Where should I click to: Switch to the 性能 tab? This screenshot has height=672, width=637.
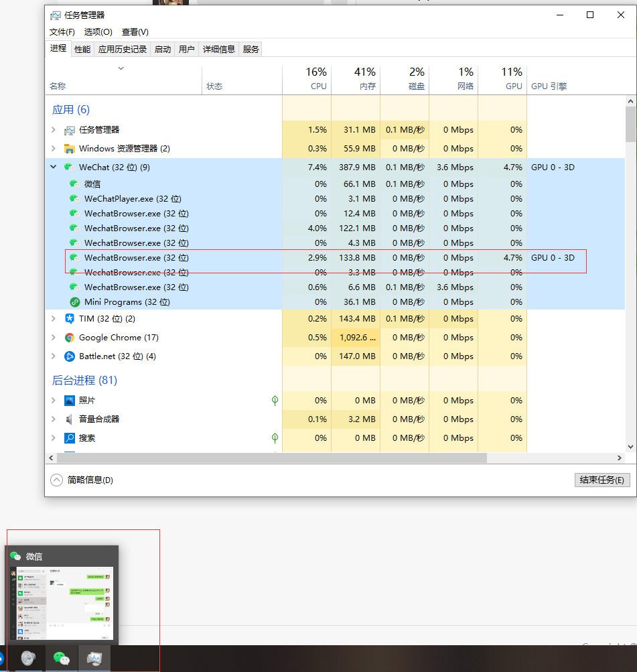82,50
